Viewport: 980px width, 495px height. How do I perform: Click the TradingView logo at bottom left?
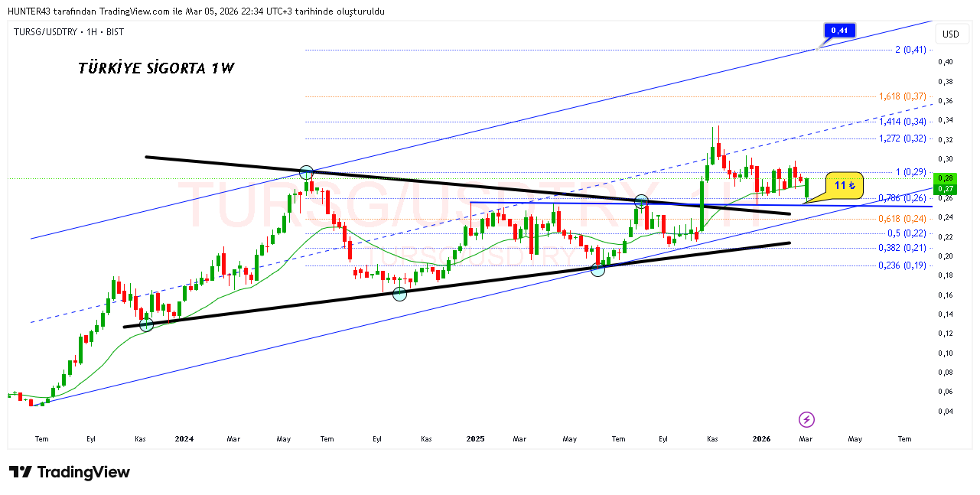[x=70, y=472]
